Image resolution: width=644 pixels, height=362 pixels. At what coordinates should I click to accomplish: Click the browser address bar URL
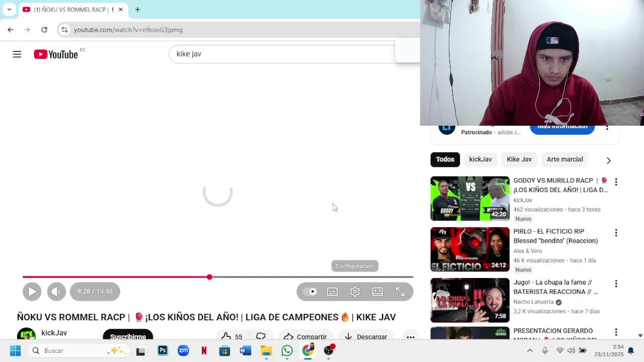click(x=128, y=30)
